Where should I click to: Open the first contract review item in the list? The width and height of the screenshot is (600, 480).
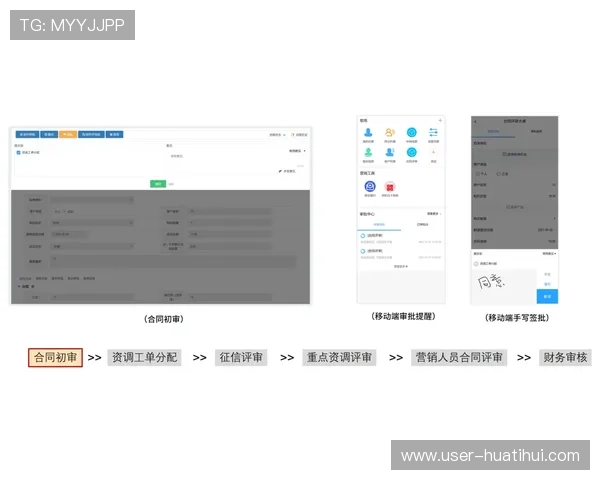[401, 238]
